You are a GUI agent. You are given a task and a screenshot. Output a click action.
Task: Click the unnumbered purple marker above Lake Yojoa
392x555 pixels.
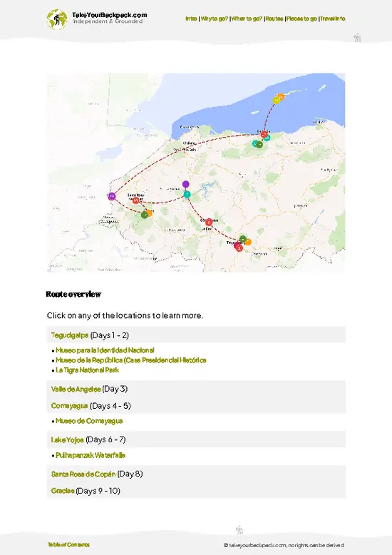(186, 184)
